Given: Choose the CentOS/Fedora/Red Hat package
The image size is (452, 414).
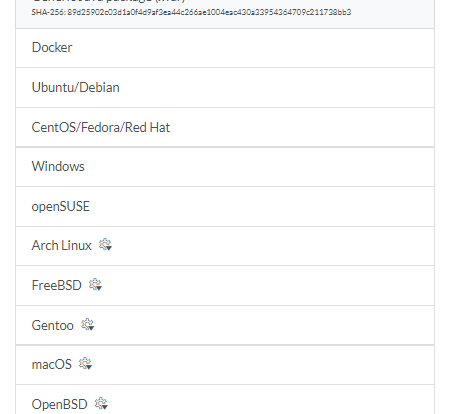Looking at the screenshot, I should coord(225,127).
